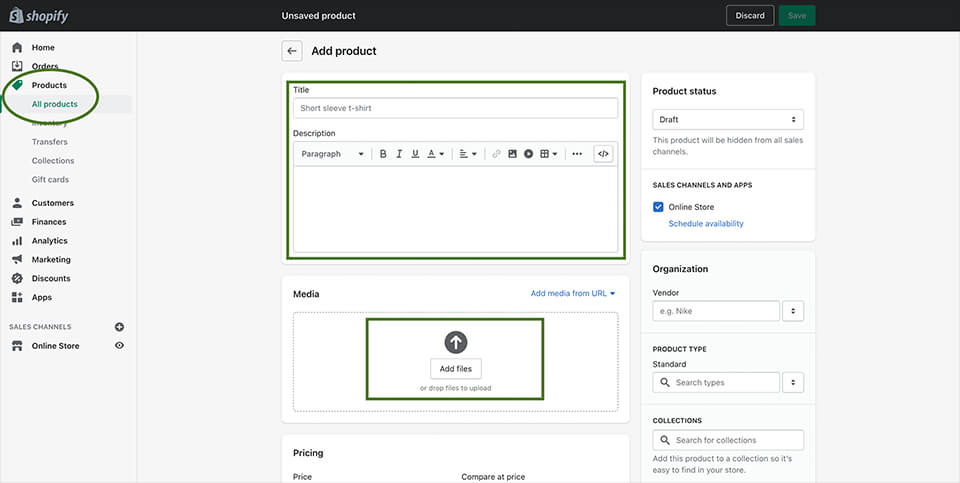Open the Product status Draft dropdown
This screenshot has height=483, width=960.
click(x=728, y=119)
